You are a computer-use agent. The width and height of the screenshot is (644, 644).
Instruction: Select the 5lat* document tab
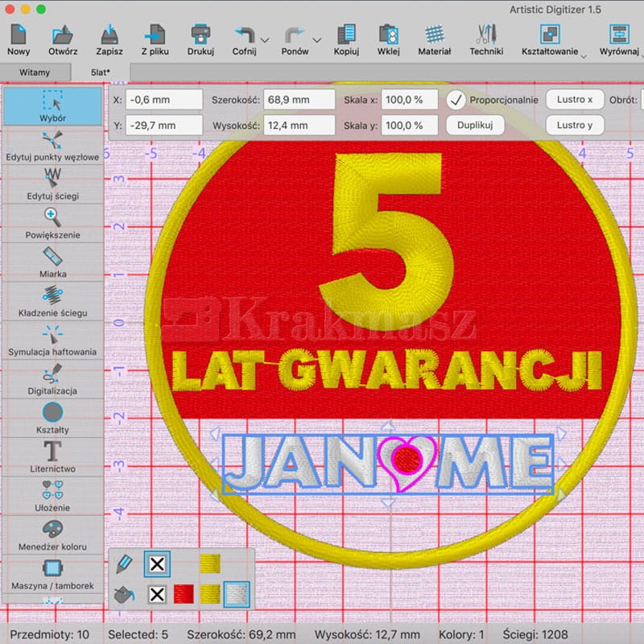click(101, 72)
